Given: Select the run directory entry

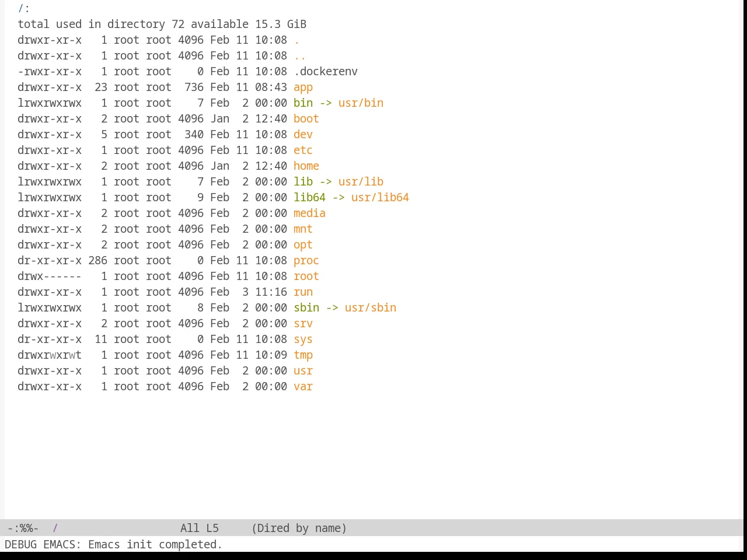Looking at the screenshot, I should click(303, 292).
